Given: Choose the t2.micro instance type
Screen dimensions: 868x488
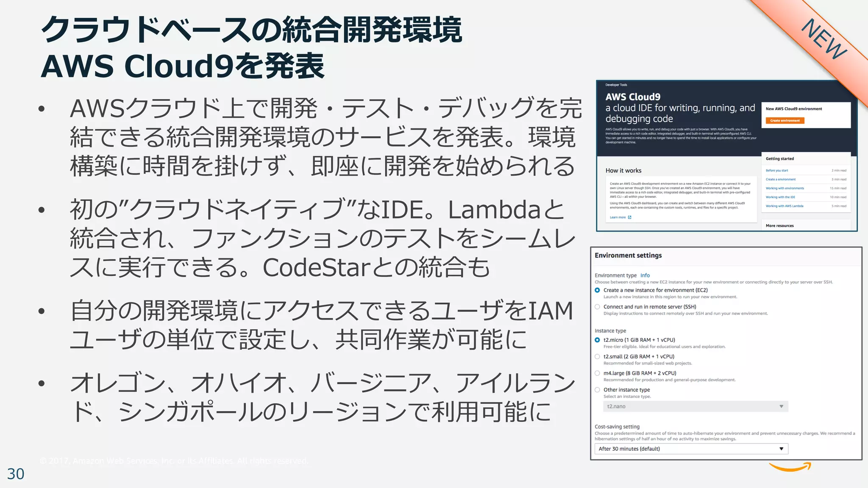Looking at the screenshot, I should 597,340.
